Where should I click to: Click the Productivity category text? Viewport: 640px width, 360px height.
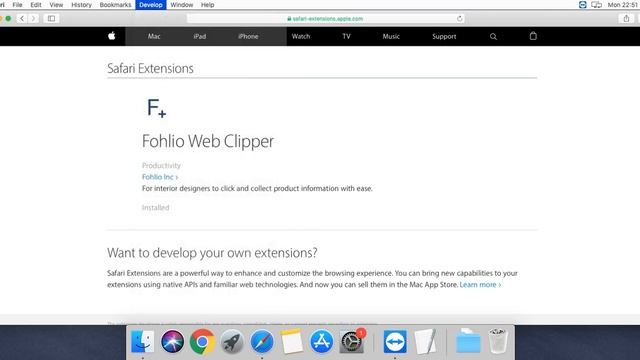161,165
